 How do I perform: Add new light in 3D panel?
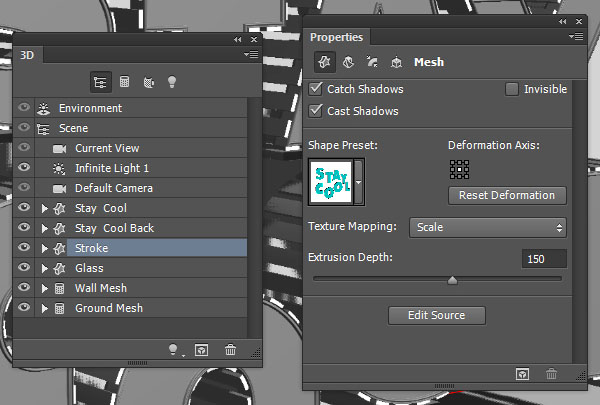click(x=174, y=350)
